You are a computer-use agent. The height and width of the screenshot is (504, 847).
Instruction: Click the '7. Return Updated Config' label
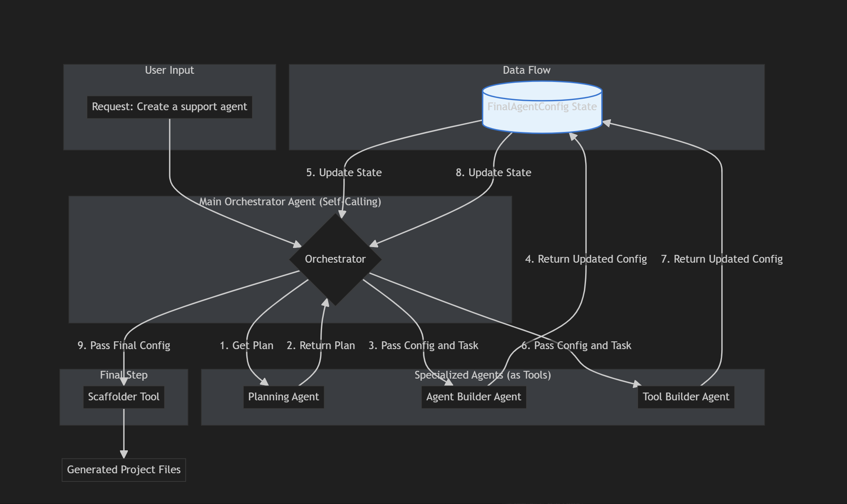click(x=722, y=259)
